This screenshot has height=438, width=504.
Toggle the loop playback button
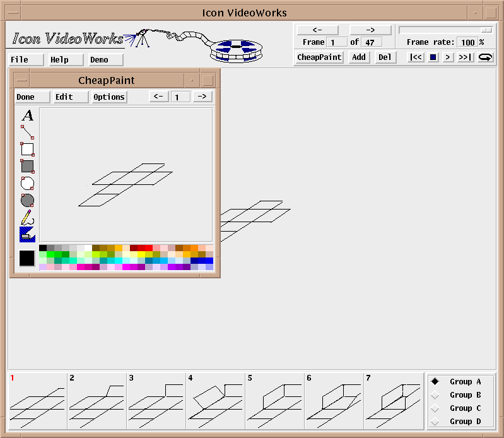pyautogui.click(x=485, y=57)
